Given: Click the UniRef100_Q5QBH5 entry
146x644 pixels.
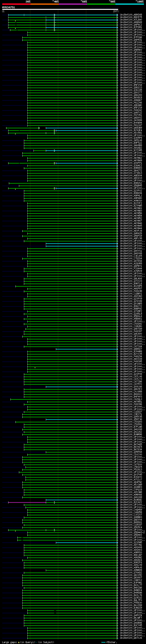Looking at the screenshot, I should (131, 186).
